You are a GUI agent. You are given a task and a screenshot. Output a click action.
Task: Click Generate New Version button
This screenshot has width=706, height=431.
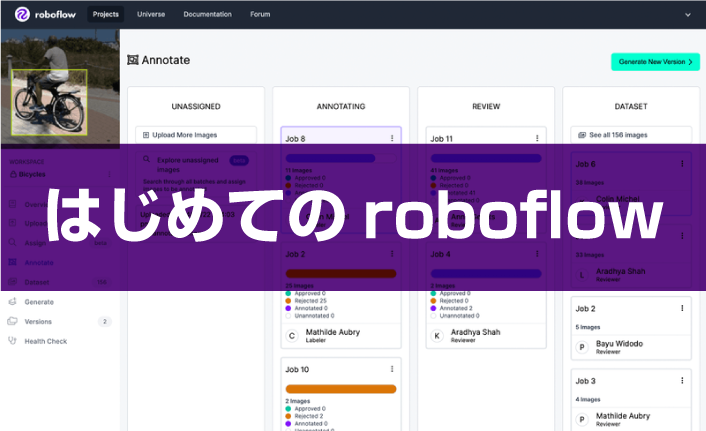click(x=655, y=62)
